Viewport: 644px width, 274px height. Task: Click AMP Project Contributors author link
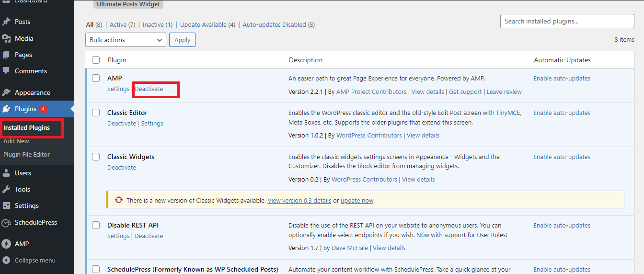coord(371,92)
